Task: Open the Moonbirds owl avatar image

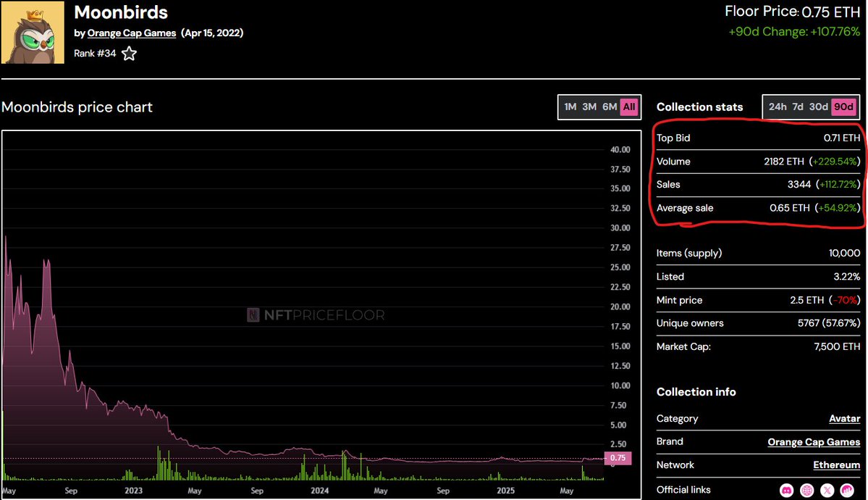Action: (33, 32)
